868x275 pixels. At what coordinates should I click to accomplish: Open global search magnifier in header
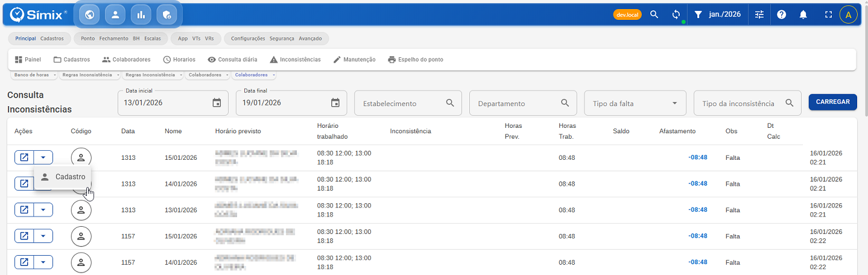click(x=654, y=14)
